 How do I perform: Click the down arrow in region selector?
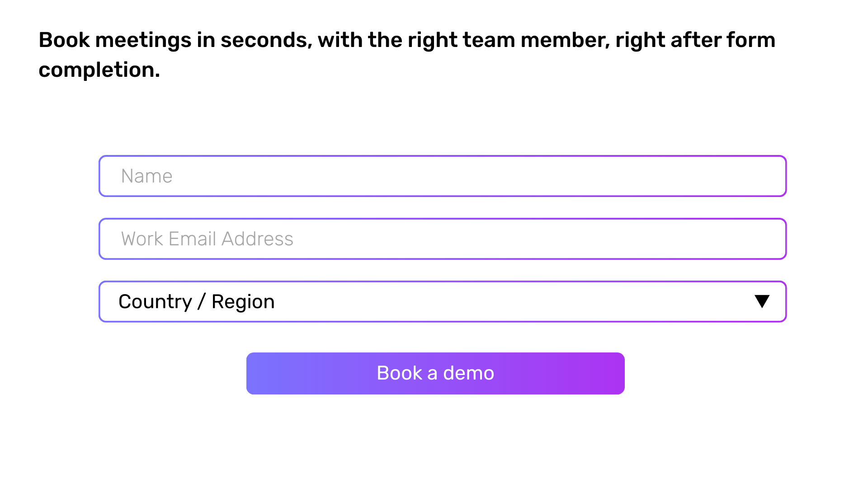(x=762, y=301)
